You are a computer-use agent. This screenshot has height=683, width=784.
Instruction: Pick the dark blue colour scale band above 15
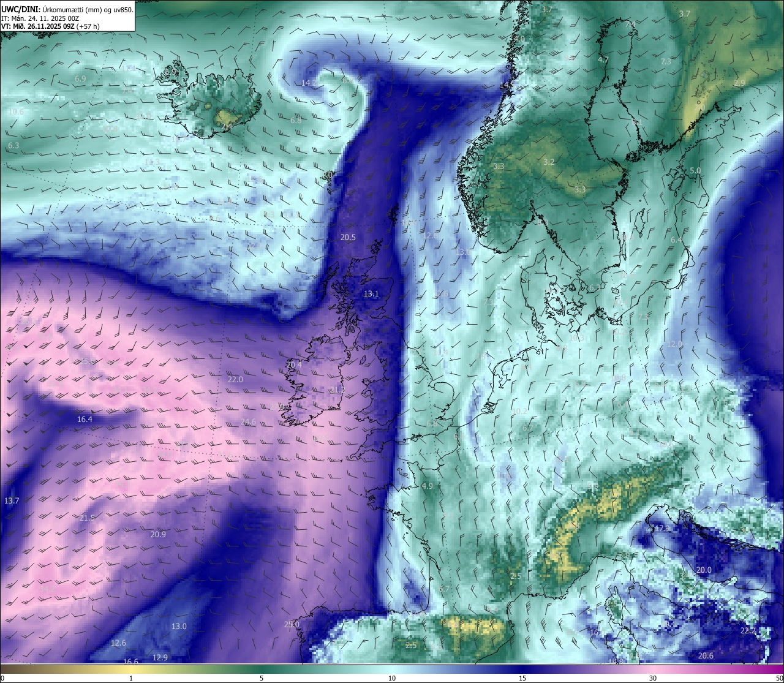coord(522,669)
